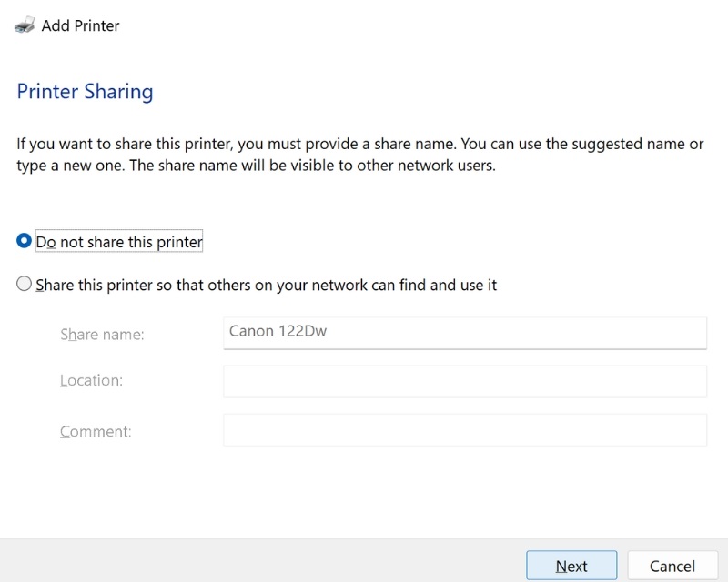Focus the Location text field

464,381
